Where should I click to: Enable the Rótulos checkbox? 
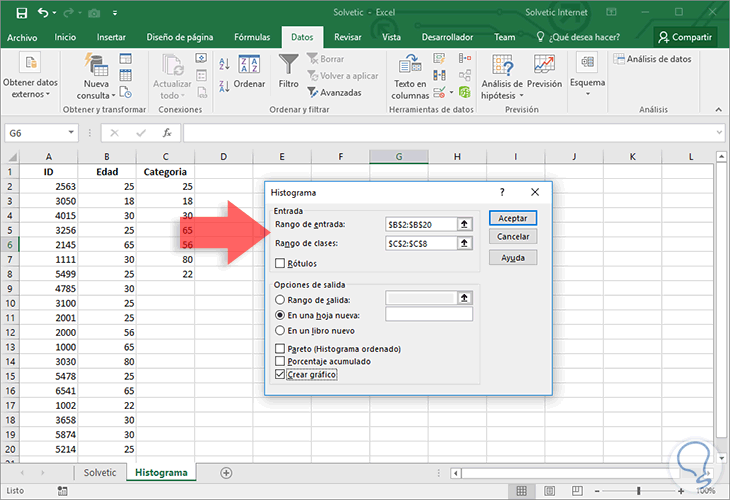coord(280,264)
